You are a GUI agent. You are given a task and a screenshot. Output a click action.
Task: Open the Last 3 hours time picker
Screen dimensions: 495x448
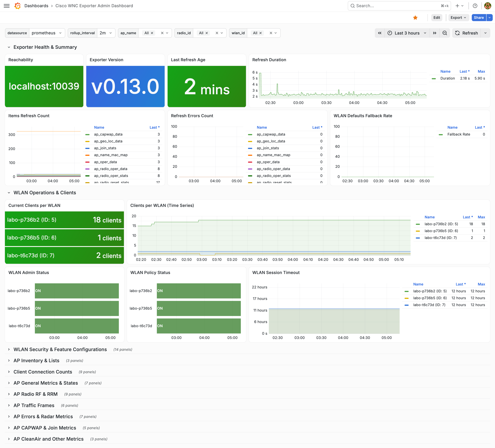pyautogui.click(x=407, y=33)
